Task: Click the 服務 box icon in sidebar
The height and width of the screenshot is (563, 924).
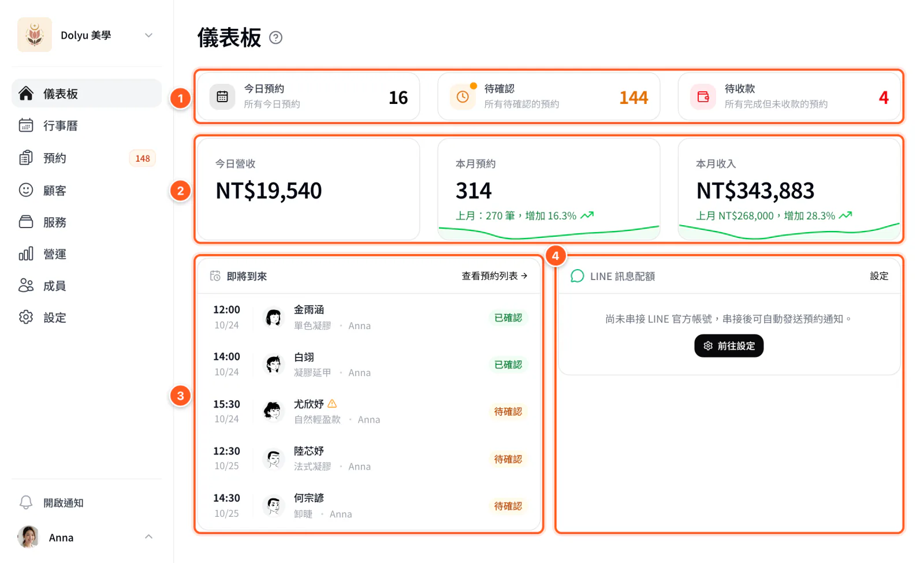Action: [x=26, y=222]
